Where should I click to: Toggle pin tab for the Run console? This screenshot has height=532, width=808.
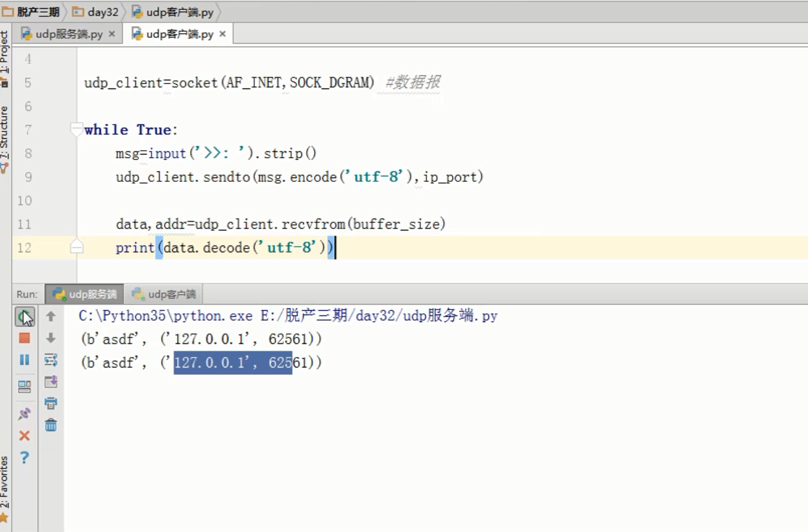click(24, 414)
